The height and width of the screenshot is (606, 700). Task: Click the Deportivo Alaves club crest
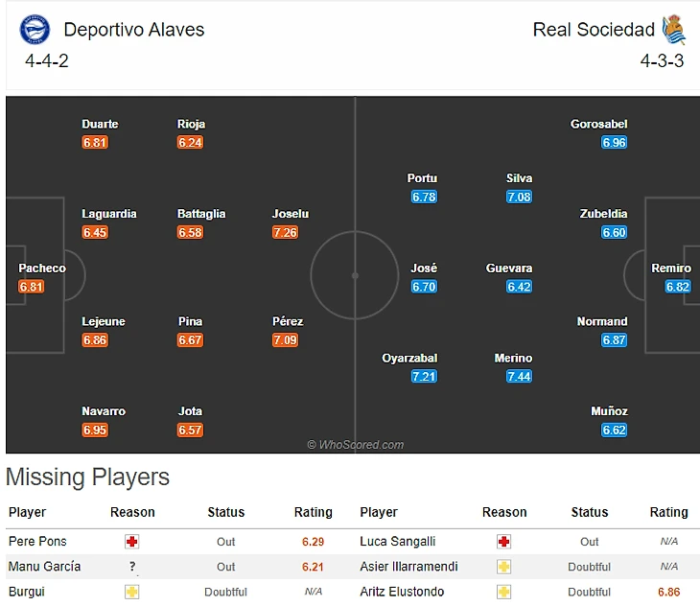click(35, 30)
